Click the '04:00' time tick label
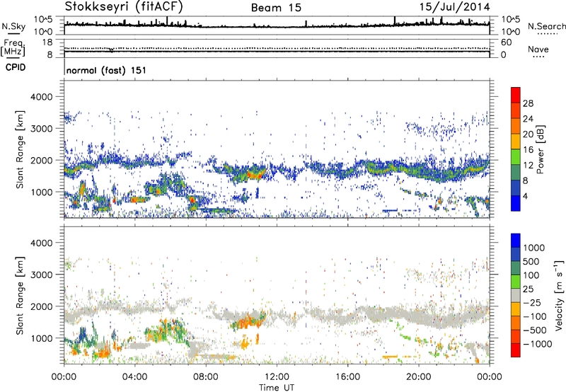The width and height of the screenshot is (566, 392). (x=134, y=377)
